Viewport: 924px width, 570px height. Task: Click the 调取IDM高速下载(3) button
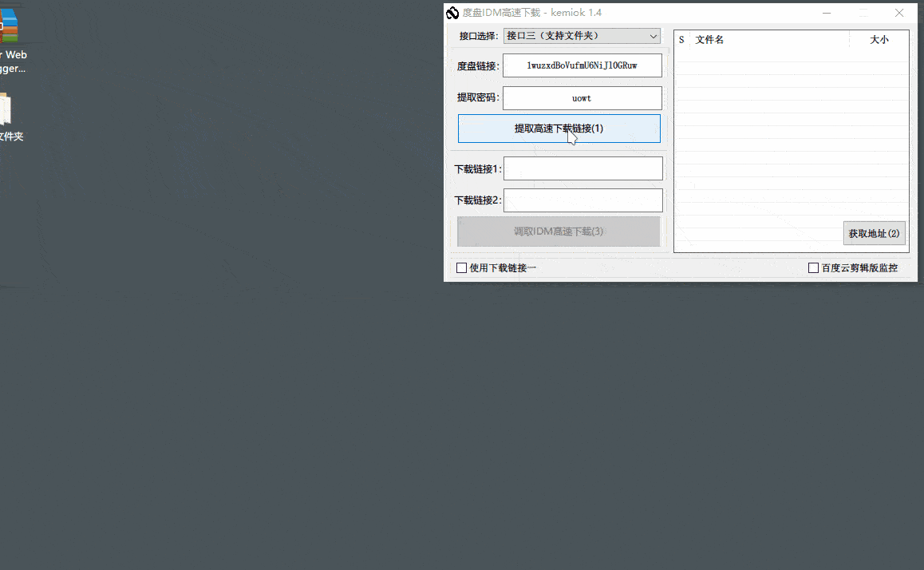(558, 231)
